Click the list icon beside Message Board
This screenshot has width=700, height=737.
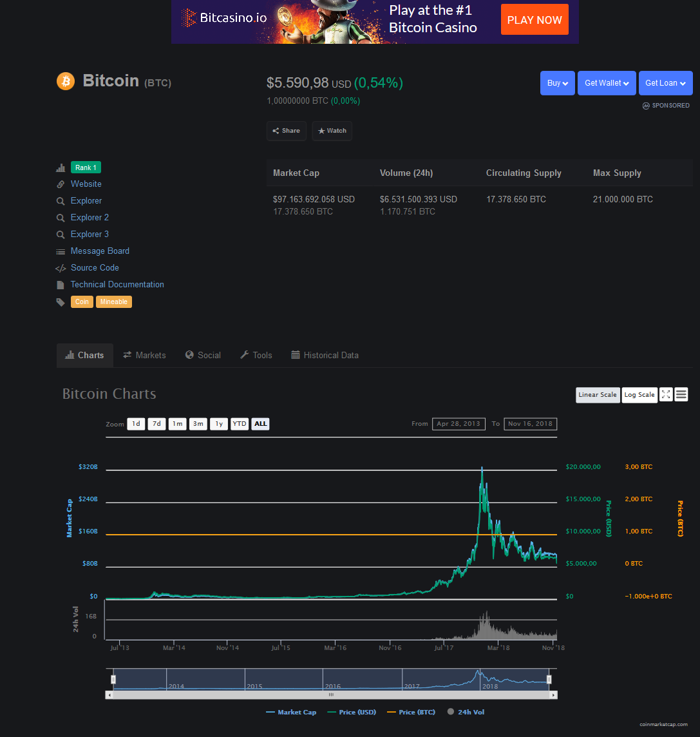click(61, 251)
